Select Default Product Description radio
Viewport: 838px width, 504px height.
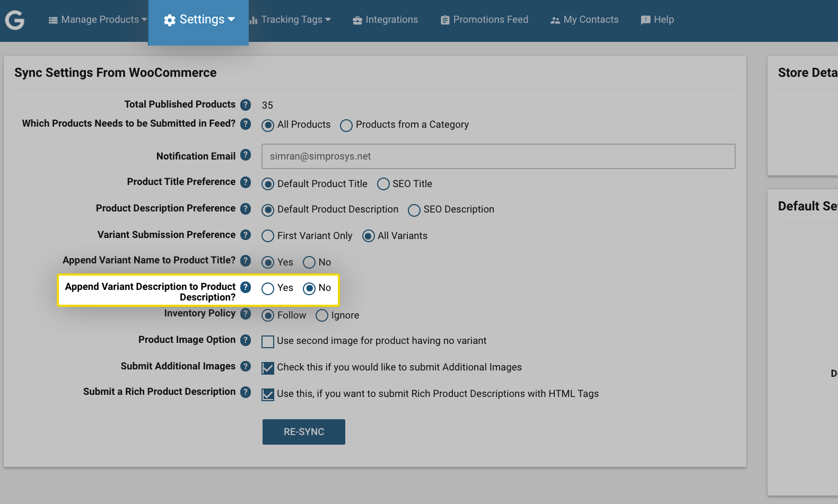tap(268, 210)
